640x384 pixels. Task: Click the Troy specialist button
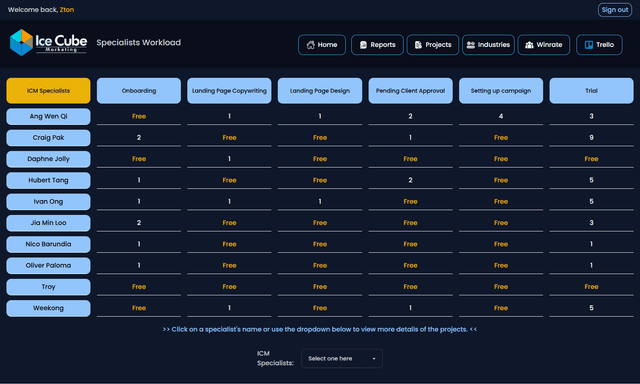[48, 286]
